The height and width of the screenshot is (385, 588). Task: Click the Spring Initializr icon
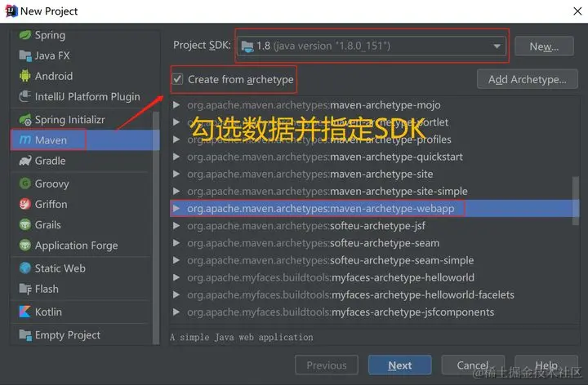click(x=25, y=120)
